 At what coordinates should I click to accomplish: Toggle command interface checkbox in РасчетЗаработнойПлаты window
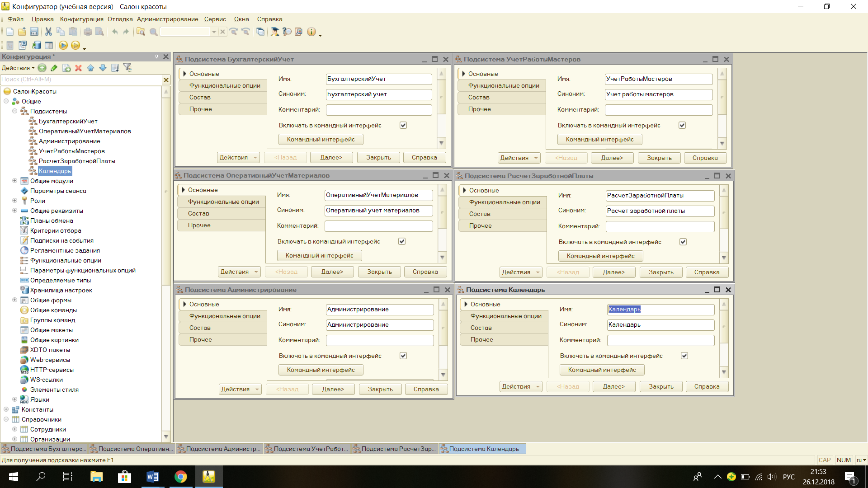pos(683,242)
